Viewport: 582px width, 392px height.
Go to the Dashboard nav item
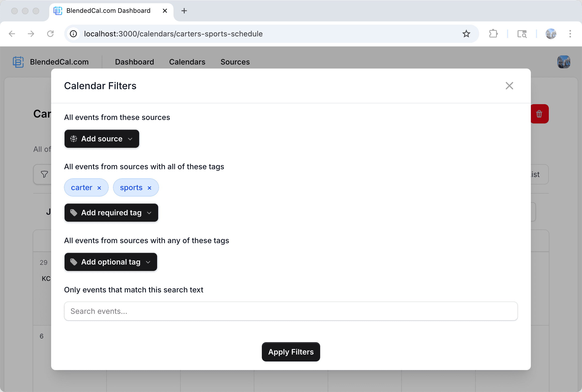pos(134,62)
